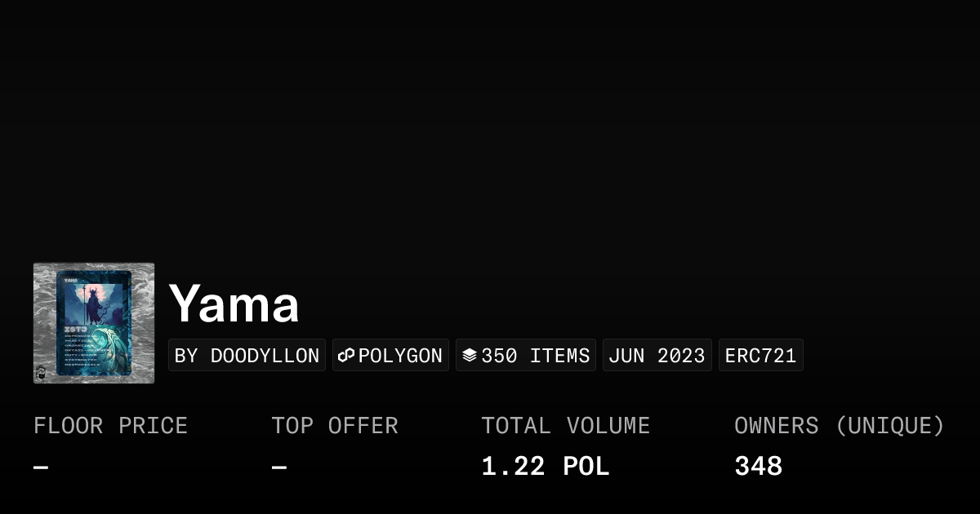The image size is (980, 514).
Task: Click the small logo in the thumbnail's corner
Action: click(42, 373)
